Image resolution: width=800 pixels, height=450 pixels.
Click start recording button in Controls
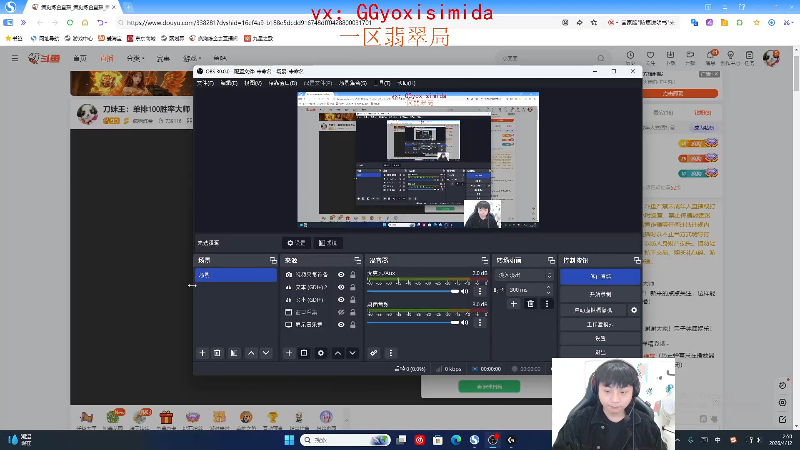[600, 294]
